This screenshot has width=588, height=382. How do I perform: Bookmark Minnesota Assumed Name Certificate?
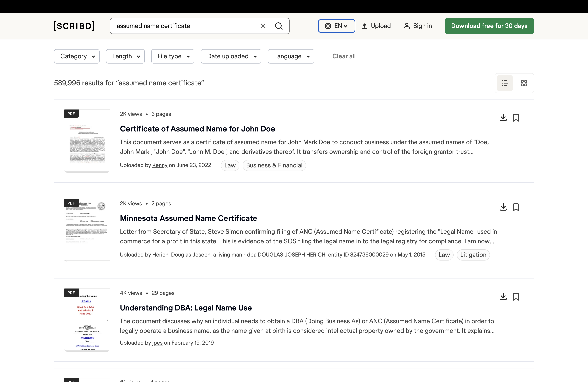pyautogui.click(x=516, y=207)
